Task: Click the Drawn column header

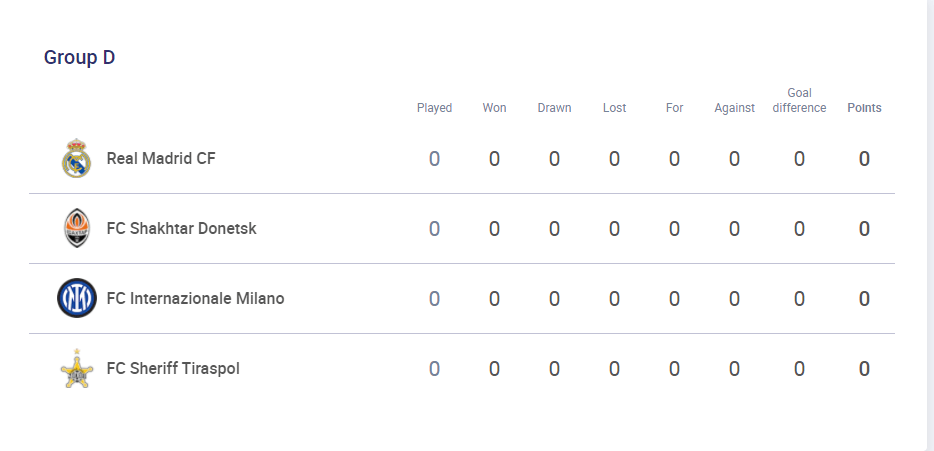Action: 554,108
